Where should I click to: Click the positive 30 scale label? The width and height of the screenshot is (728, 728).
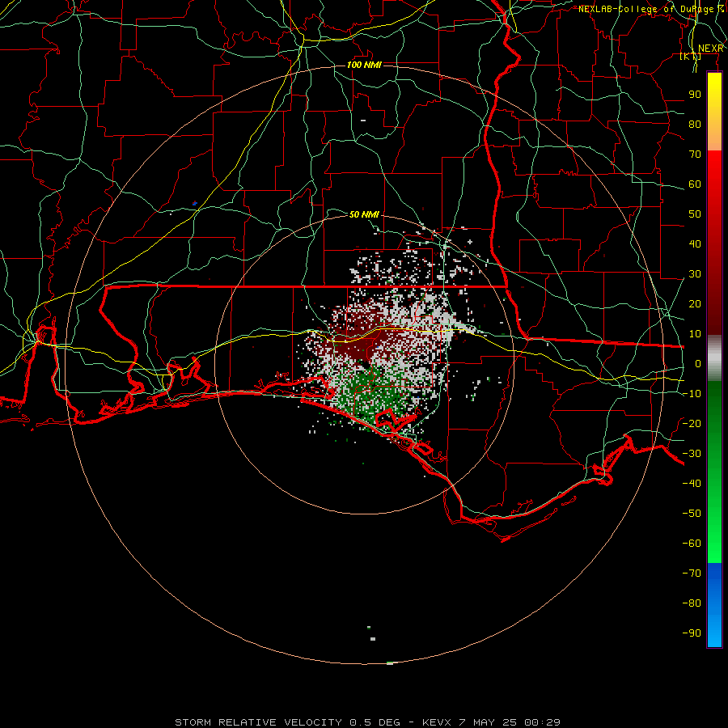tap(695, 274)
